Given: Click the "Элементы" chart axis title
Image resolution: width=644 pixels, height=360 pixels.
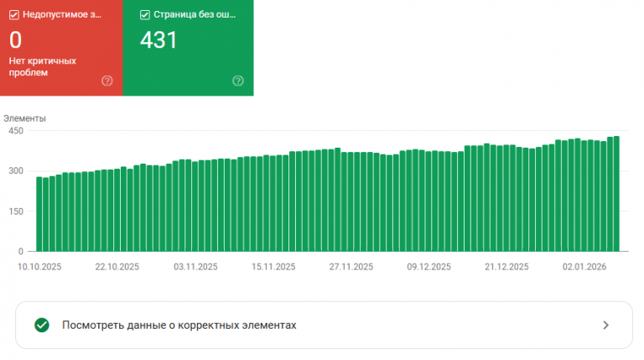Looking at the screenshot, I should pos(24,118).
